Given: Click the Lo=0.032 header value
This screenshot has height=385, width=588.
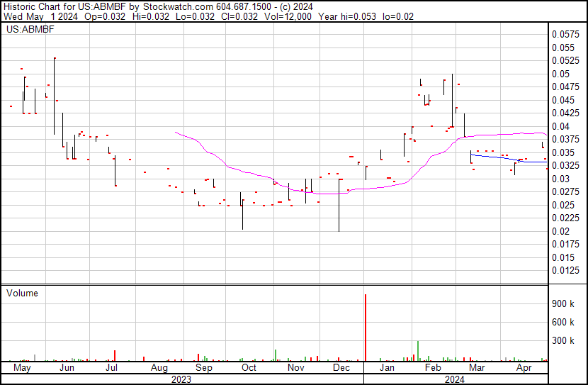Looking at the screenshot, I should click(195, 16).
